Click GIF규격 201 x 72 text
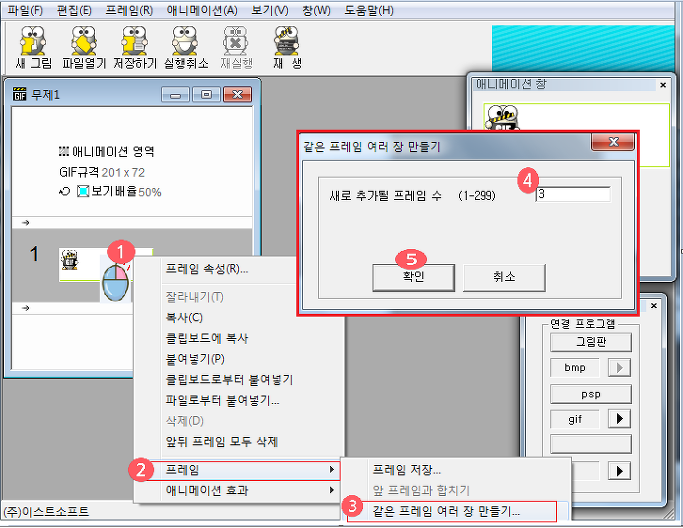Viewport: 683px width, 528px height. click(102, 173)
